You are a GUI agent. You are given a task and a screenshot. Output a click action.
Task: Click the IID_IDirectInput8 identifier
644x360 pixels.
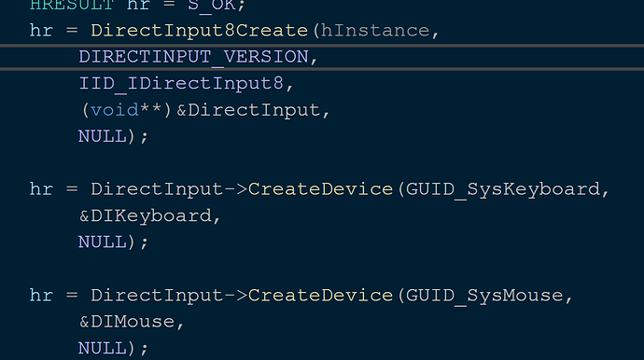click(181, 83)
